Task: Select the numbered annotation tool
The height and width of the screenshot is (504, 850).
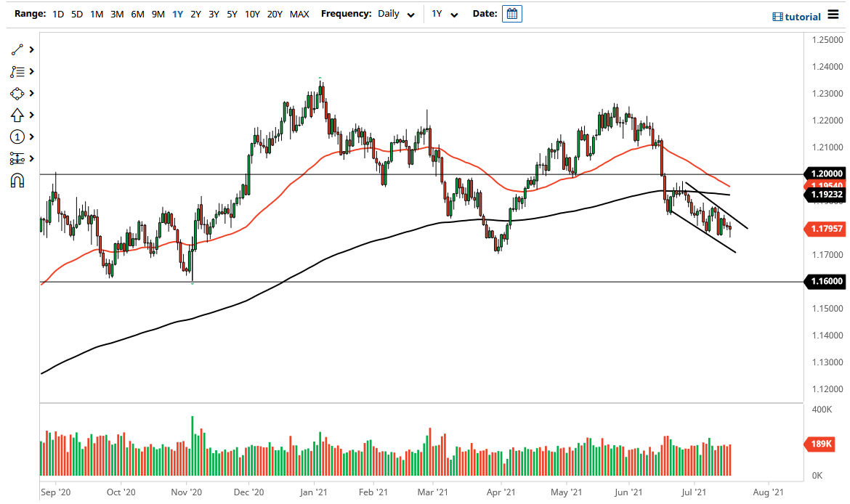Action: [x=17, y=137]
